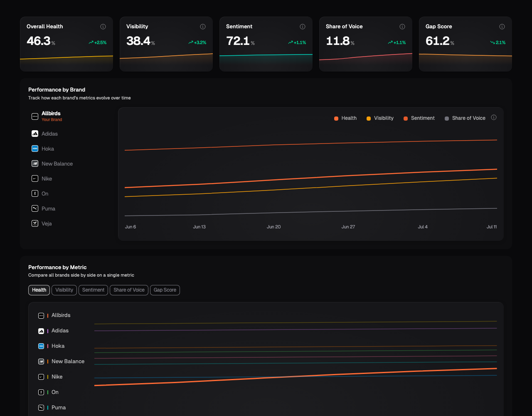
Task: Click the 61.2 Gap Score value
Action: [437, 41]
